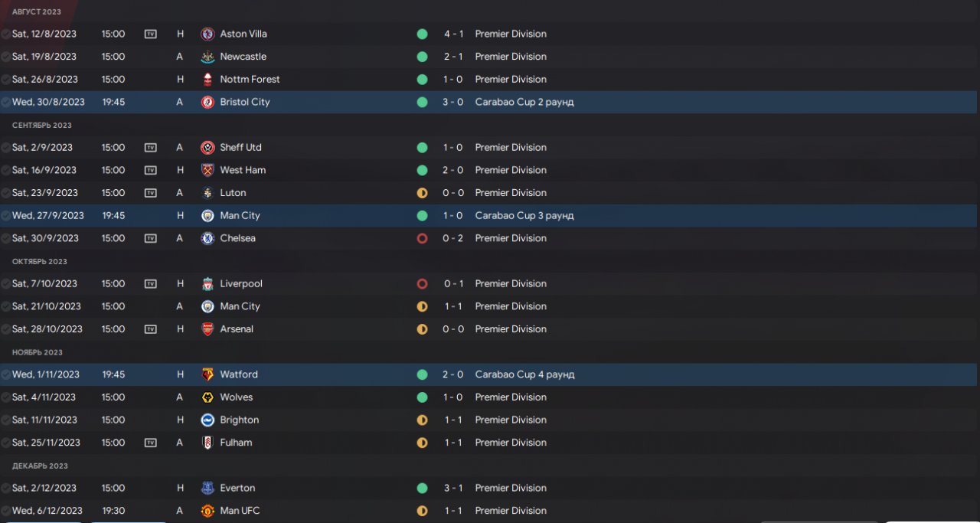This screenshot has width=980, height=523.
Task: Click the Everton club badge
Action: pos(207,488)
